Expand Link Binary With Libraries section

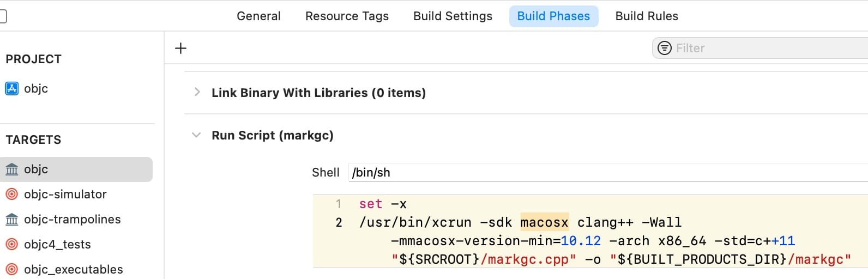(x=197, y=92)
